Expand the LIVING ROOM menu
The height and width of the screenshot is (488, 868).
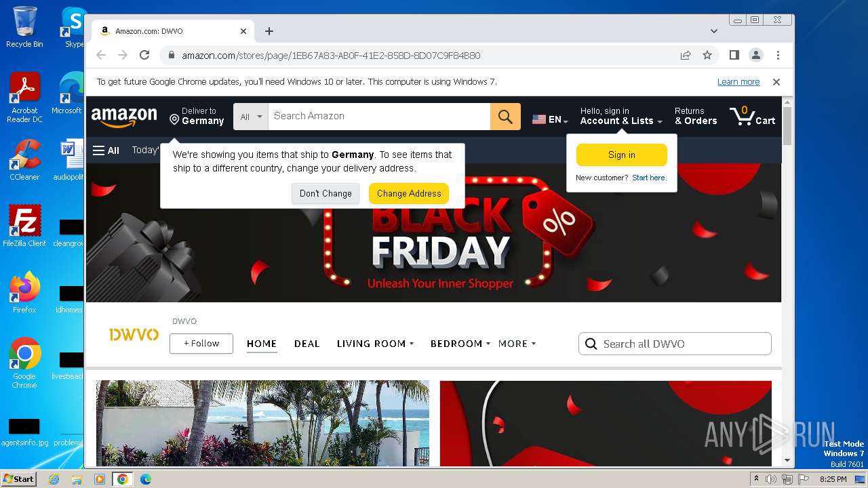375,344
